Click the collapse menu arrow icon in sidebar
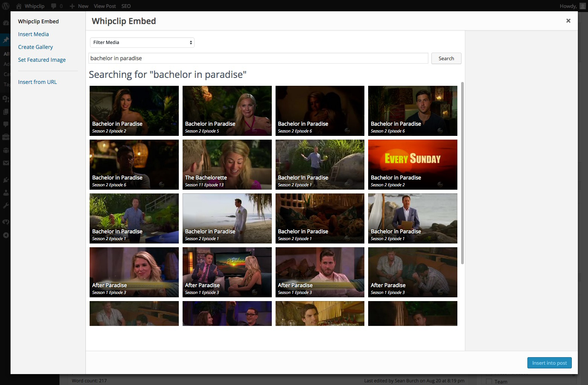Viewport: 588px width, 385px height. [x=6, y=235]
